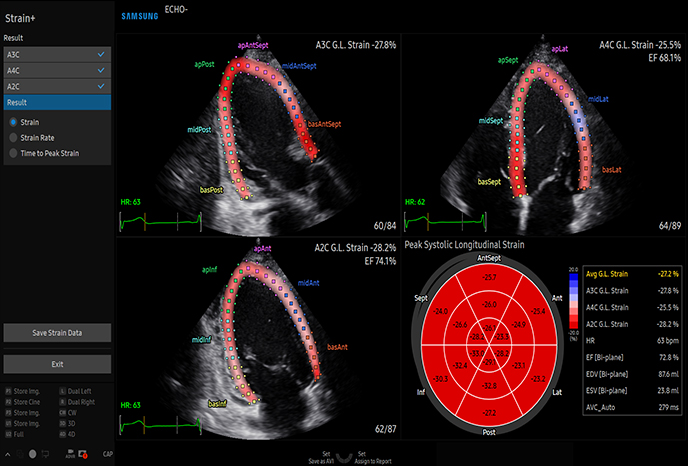Select the Dual Right layout icon
Image resolution: width=688 pixels, height=466 pixels.
point(63,402)
